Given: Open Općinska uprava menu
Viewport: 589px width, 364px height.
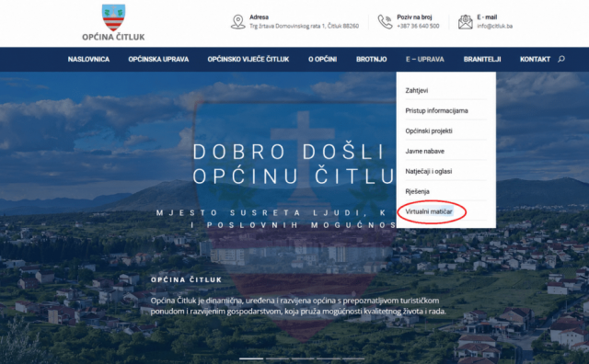Looking at the screenshot, I should pos(158,60).
